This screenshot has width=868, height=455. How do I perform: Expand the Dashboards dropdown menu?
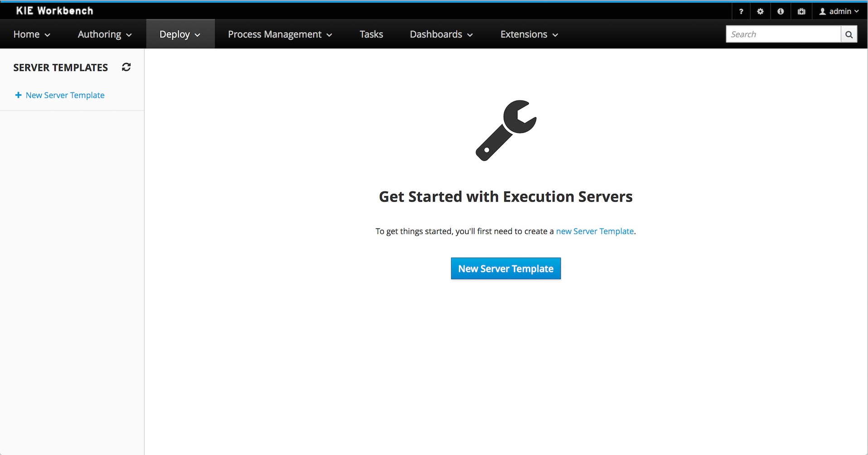441,34
